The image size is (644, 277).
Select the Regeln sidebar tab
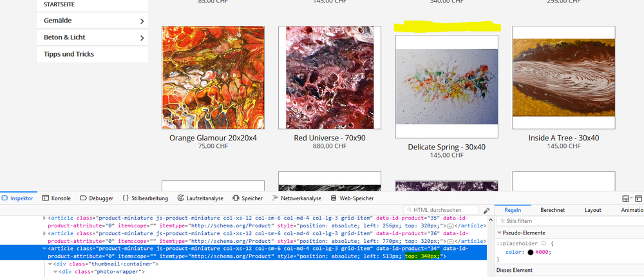[x=513, y=210]
